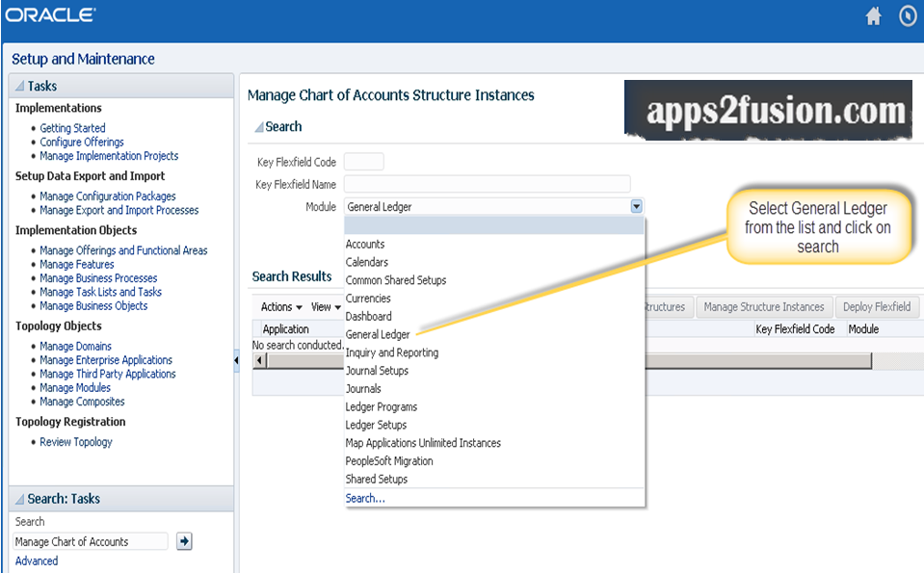Pick Inquiry and Reporting from the list
The width and height of the screenshot is (924, 573).
[x=392, y=352]
